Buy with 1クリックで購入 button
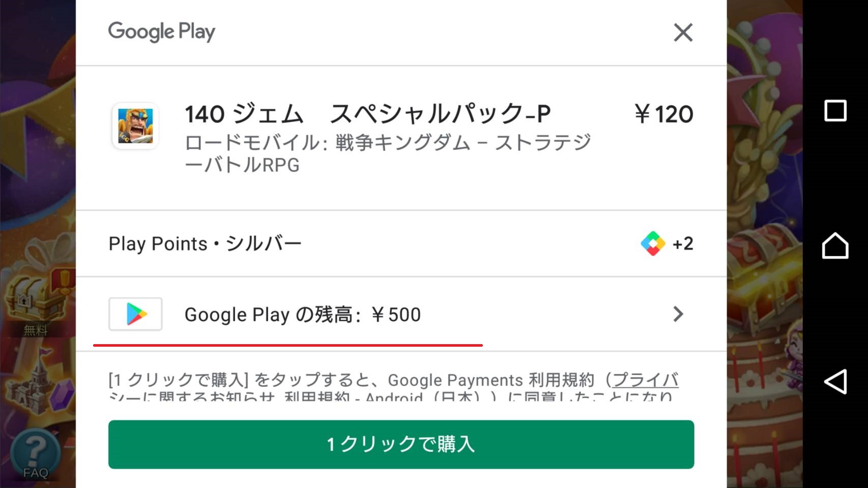This screenshot has height=488, width=868. (x=401, y=444)
